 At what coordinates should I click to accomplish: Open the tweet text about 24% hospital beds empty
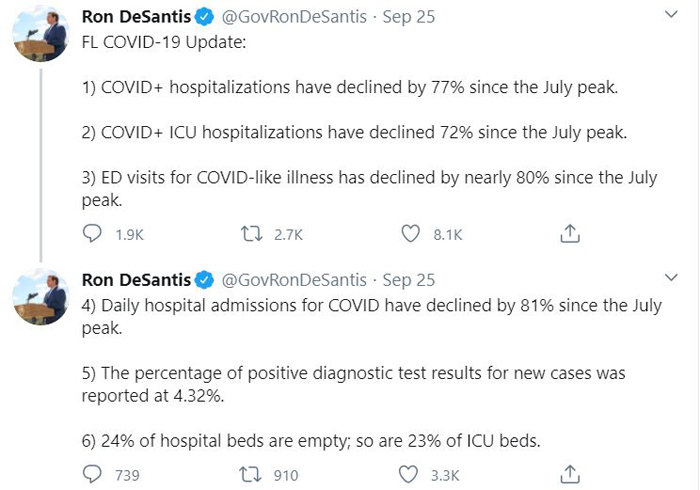pyautogui.click(x=311, y=441)
